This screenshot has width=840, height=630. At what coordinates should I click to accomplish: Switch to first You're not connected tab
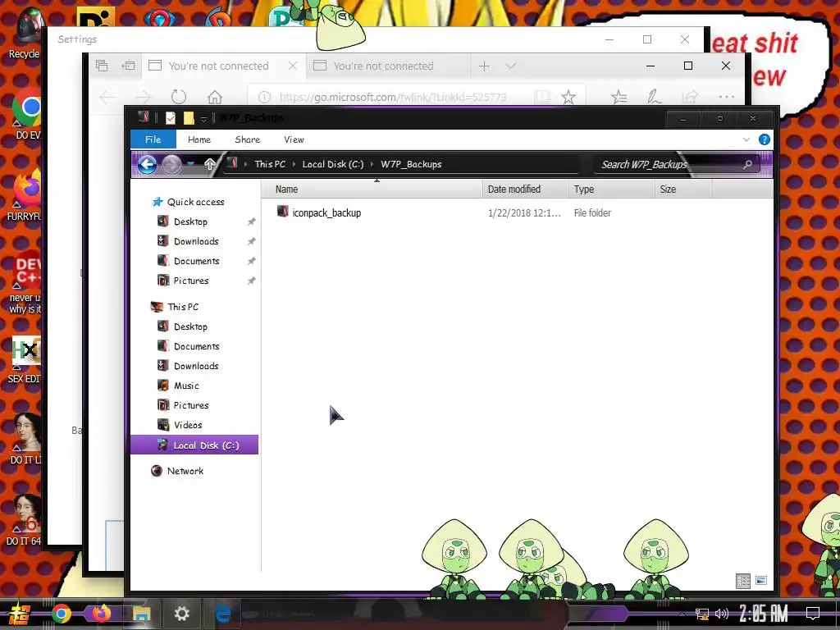click(218, 66)
